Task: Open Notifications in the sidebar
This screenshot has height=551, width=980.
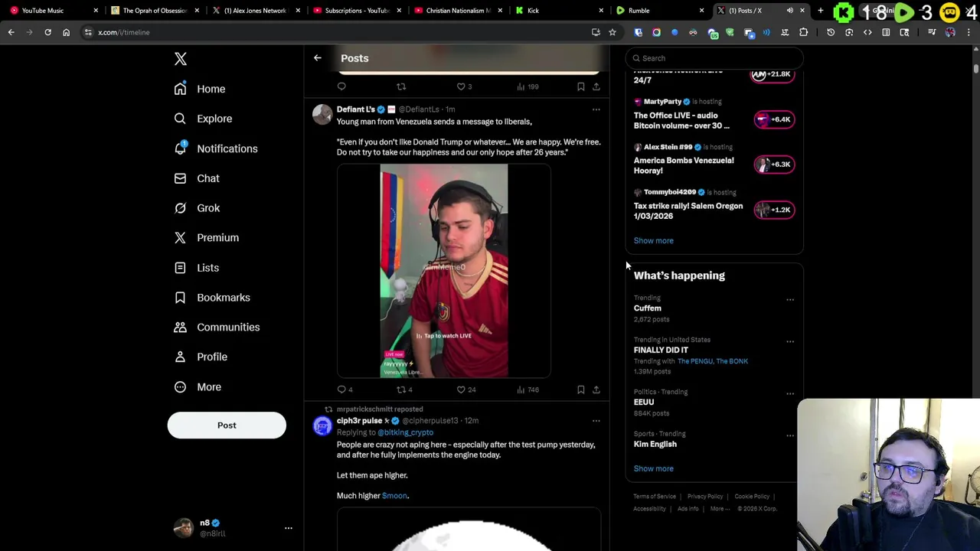Action: click(216, 148)
